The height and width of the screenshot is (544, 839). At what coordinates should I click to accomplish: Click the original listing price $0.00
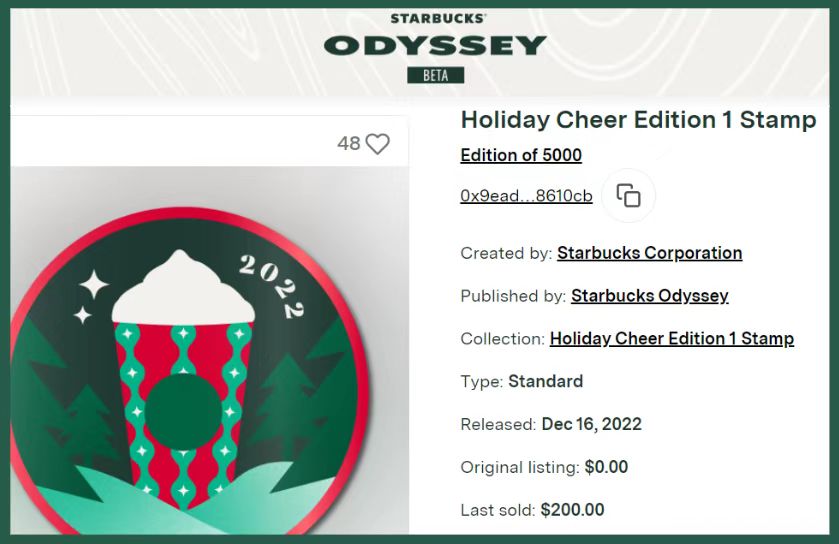pos(606,467)
